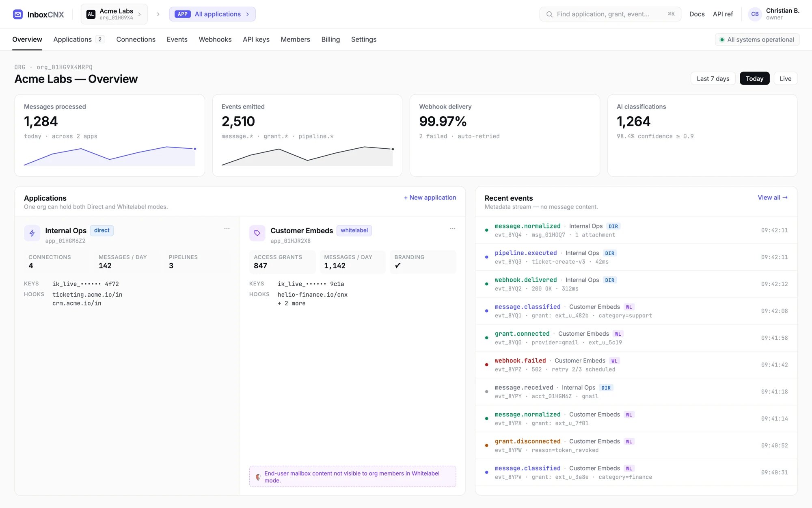Click the breadcrumb chevron separator
Image resolution: width=812 pixels, height=508 pixels.
coord(158,14)
